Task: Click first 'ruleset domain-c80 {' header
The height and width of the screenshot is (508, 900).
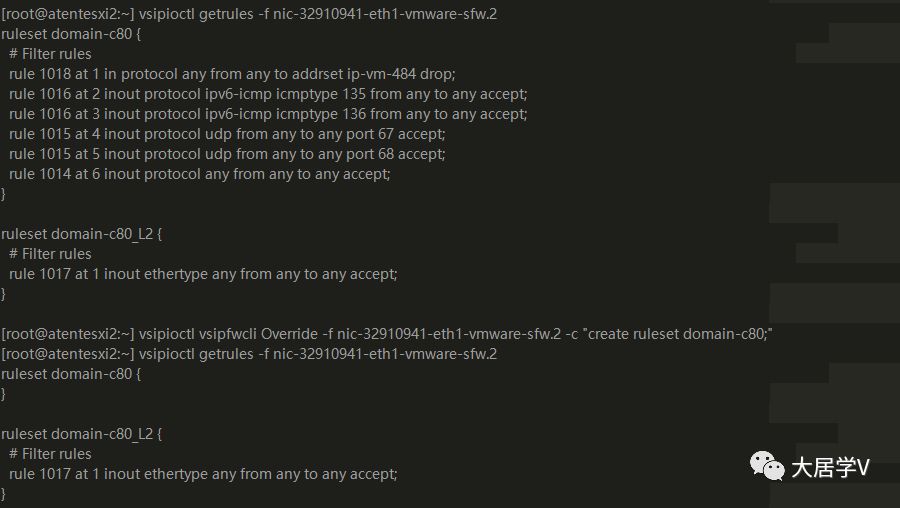Action: (x=71, y=34)
